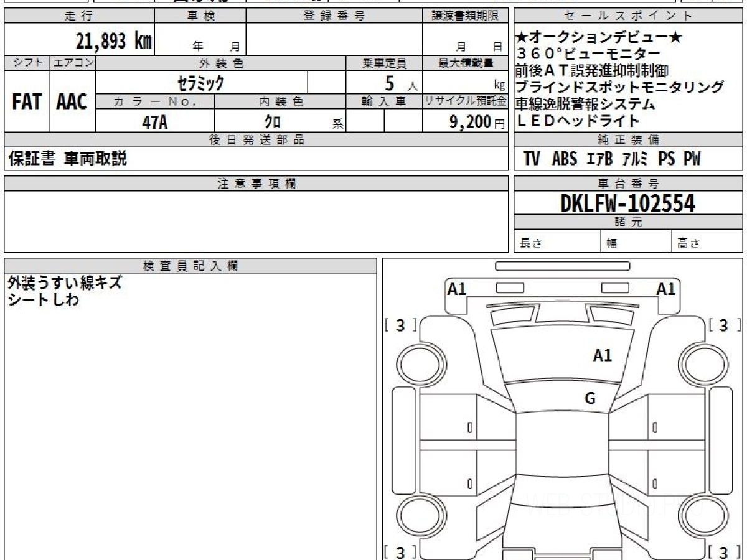Click the リサイクル預託金 header cell
Viewport: 747px width, 560px height.
pyautogui.click(x=465, y=102)
